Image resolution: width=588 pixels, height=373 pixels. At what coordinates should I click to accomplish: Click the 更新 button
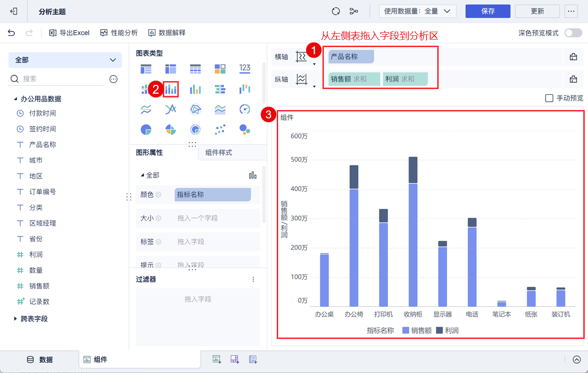click(537, 11)
